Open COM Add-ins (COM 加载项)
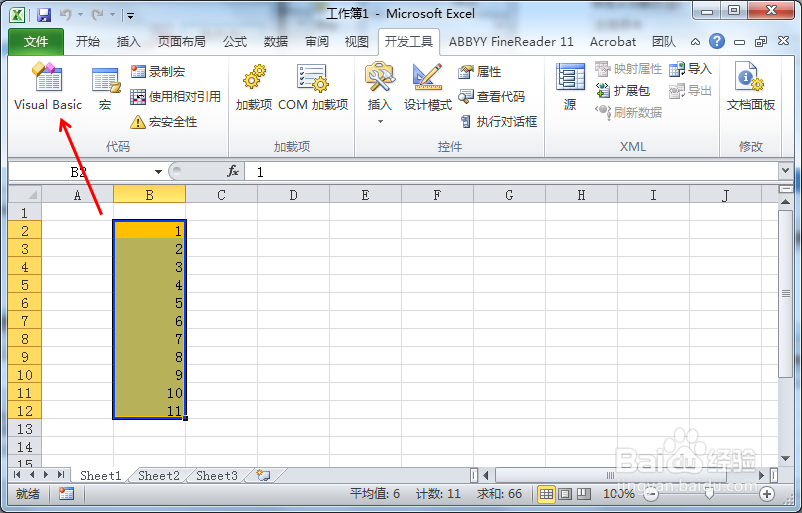 point(313,87)
